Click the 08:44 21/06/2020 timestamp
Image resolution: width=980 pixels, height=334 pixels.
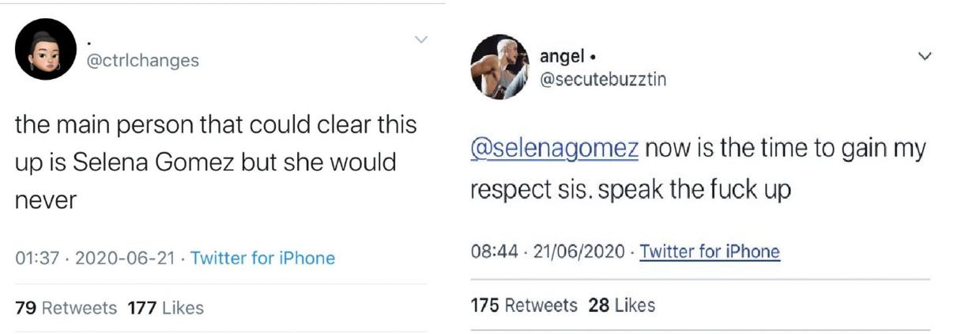tap(548, 252)
